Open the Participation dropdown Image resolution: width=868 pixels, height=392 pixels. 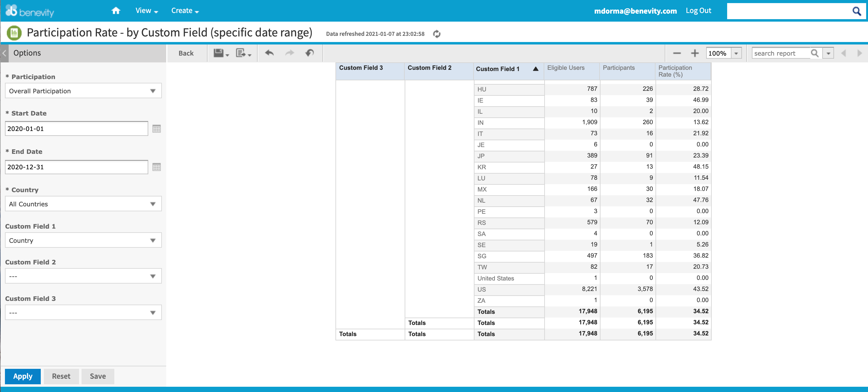click(x=83, y=91)
